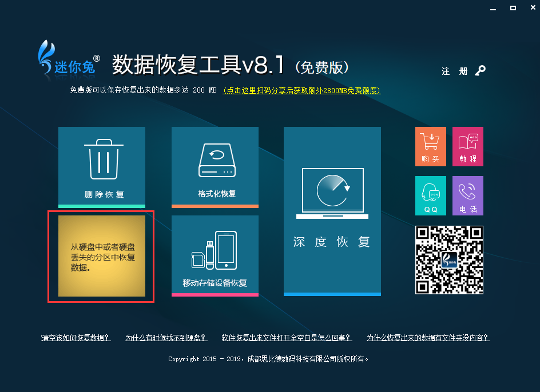Open the 购买 purchase page
This screenshot has width=540, height=392.
431,147
